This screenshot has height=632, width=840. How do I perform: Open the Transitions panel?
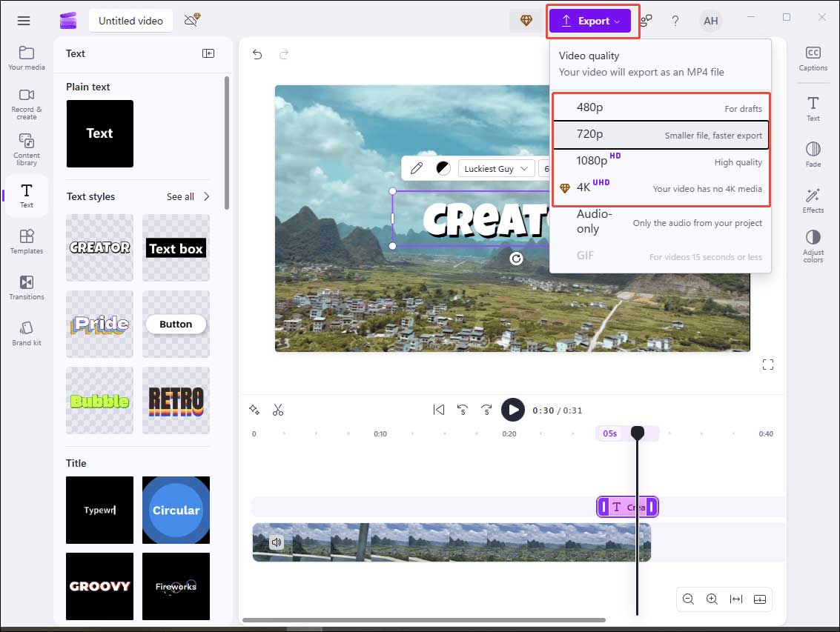point(26,287)
